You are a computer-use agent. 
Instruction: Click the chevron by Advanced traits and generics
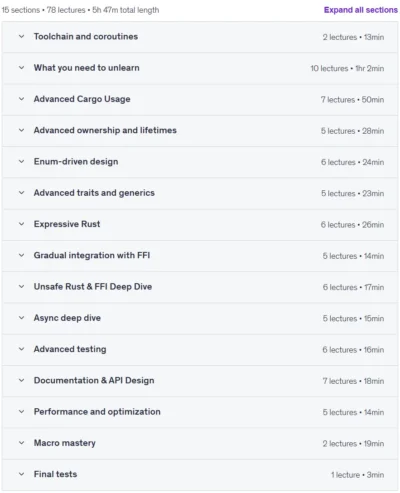pyautogui.click(x=22, y=193)
